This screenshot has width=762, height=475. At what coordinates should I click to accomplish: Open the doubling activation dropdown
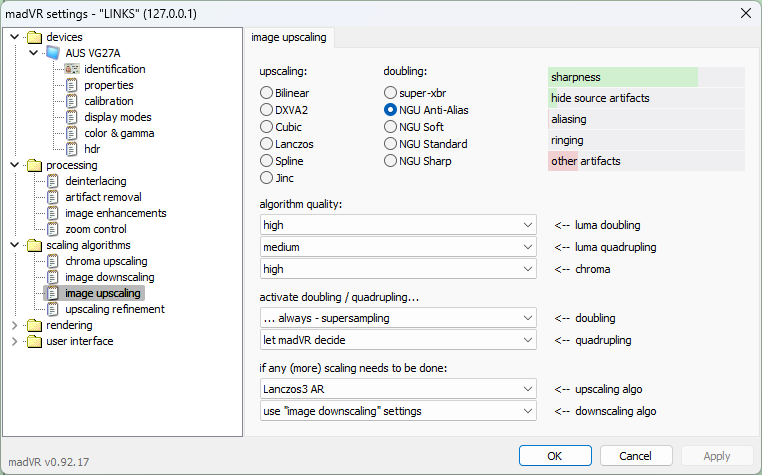tap(398, 318)
